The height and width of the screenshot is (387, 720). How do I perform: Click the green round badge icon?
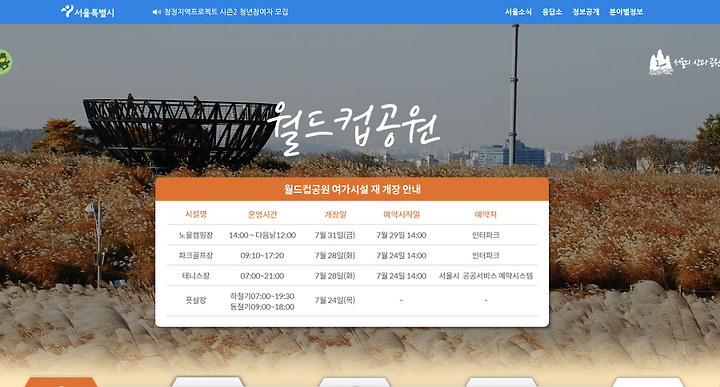point(5,62)
